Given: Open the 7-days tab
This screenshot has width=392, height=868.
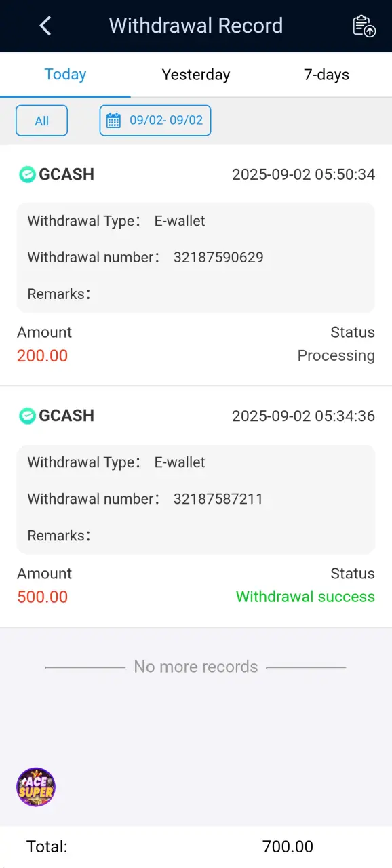Looking at the screenshot, I should click(327, 75).
